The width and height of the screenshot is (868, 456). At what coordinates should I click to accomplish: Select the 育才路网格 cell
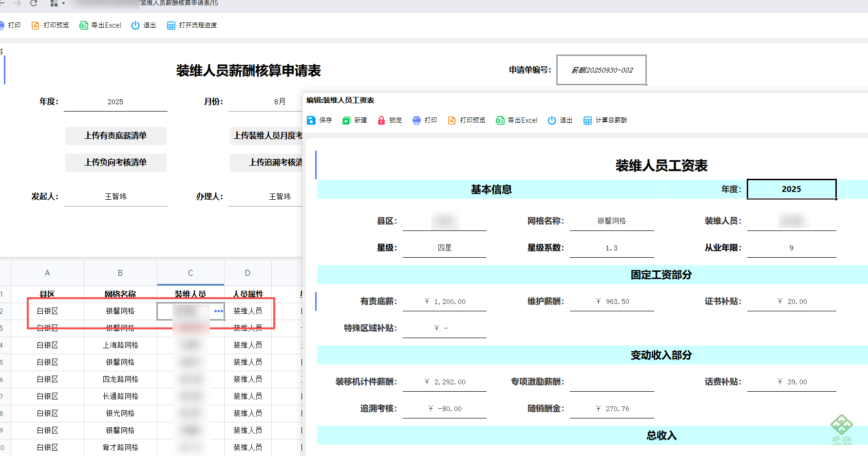(120, 447)
